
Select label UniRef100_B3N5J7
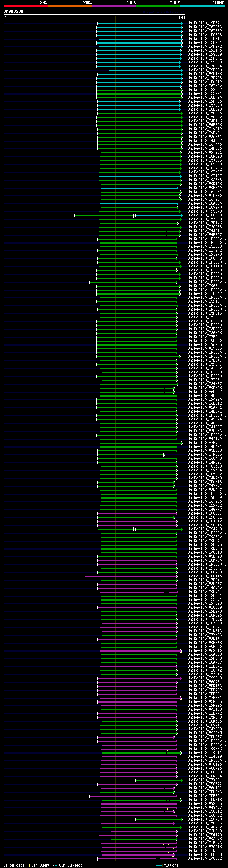(x=204, y=490)
